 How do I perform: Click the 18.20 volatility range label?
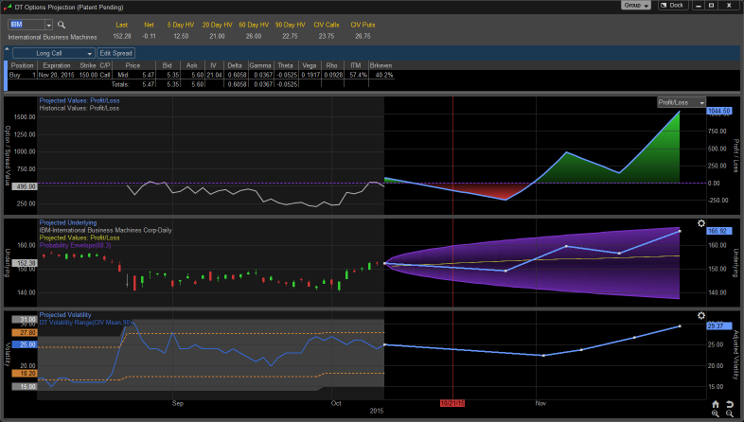(x=25, y=374)
